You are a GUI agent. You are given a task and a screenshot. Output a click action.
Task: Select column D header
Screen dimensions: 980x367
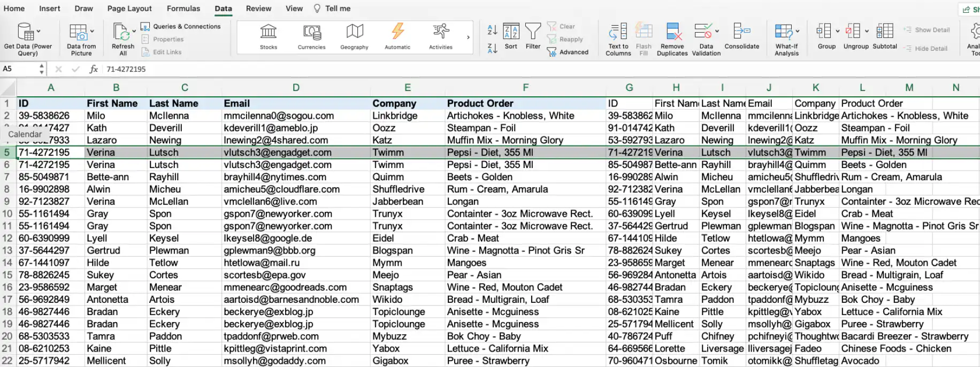pos(296,88)
